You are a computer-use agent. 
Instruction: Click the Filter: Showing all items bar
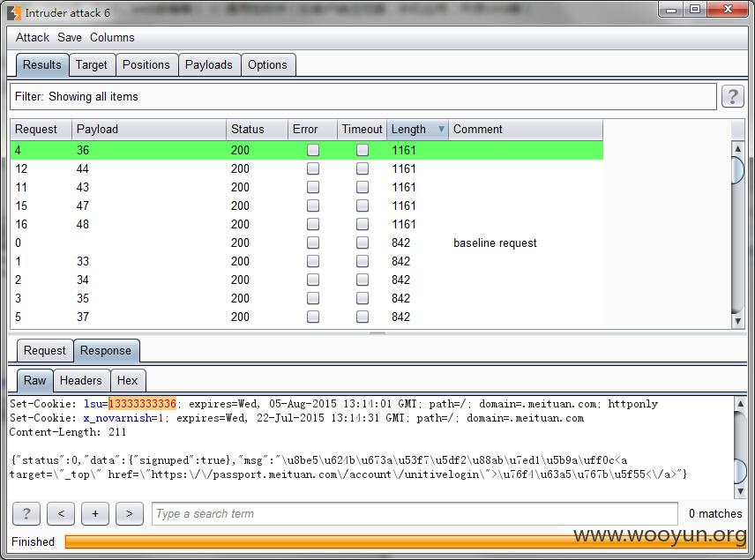point(363,96)
